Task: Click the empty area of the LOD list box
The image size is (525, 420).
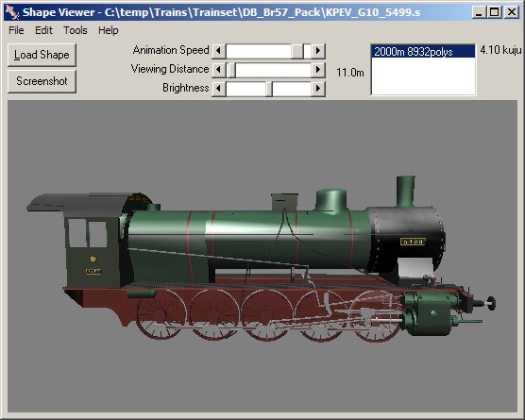Action: [423, 76]
